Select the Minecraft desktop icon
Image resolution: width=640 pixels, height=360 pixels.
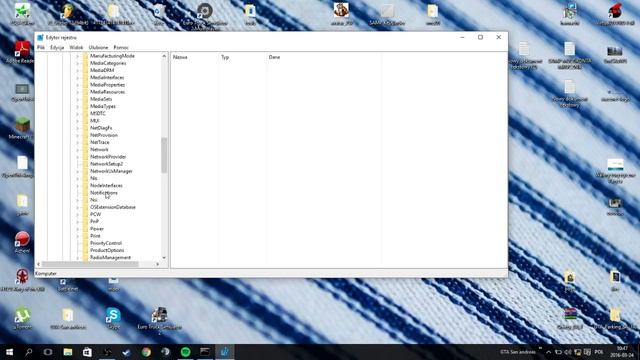tap(22, 128)
